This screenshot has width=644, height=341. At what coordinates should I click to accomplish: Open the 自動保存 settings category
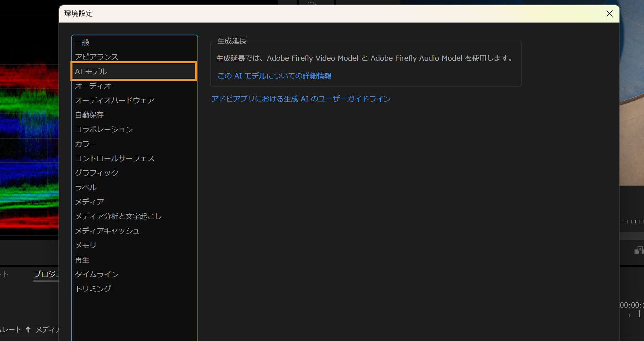pyautogui.click(x=134, y=115)
